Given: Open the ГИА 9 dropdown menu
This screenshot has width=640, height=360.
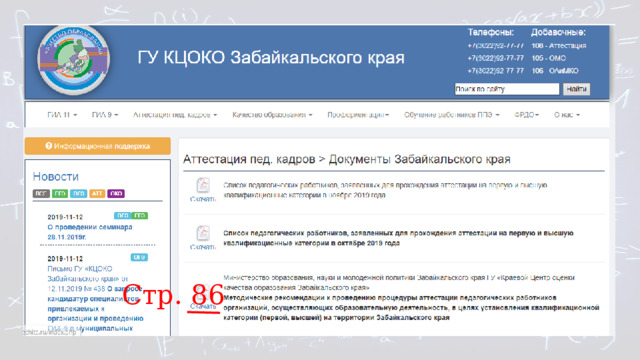Looking at the screenshot, I should click(105, 115).
